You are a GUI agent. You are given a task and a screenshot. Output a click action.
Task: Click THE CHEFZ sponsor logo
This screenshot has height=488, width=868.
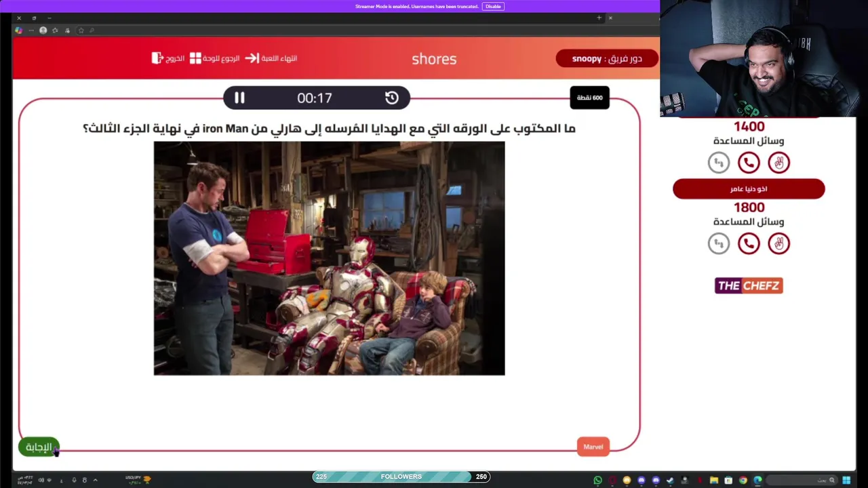pyautogui.click(x=749, y=285)
